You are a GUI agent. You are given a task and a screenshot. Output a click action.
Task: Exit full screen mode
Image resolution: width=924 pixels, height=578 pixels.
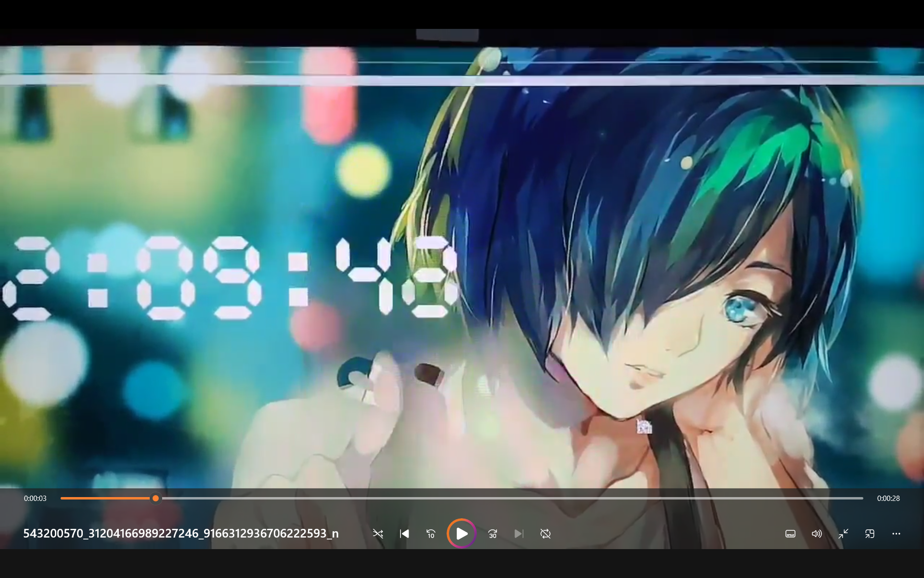coord(843,534)
